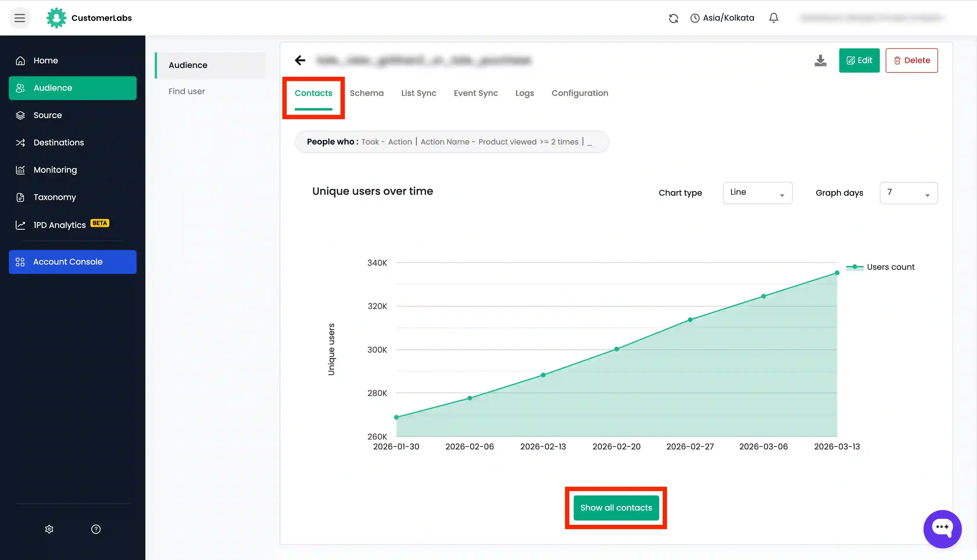Download the audience contacts
Image resolution: width=977 pixels, height=560 pixels.
(x=820, y=60)
